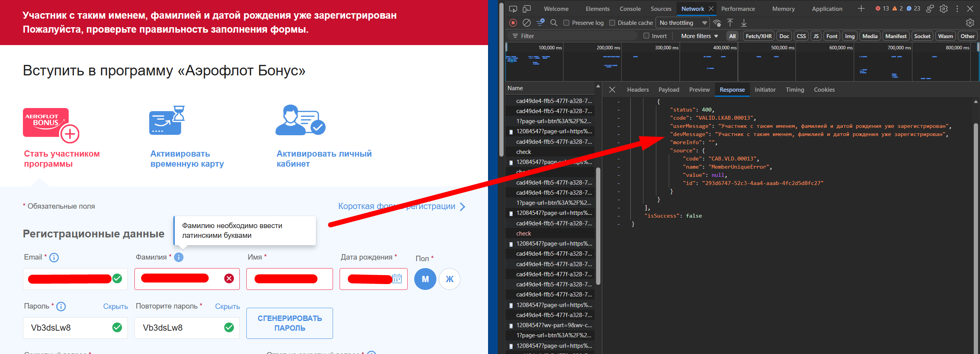Click the temporary card hourglass icon
Viewport: 980px width, 354px height.
167,120
